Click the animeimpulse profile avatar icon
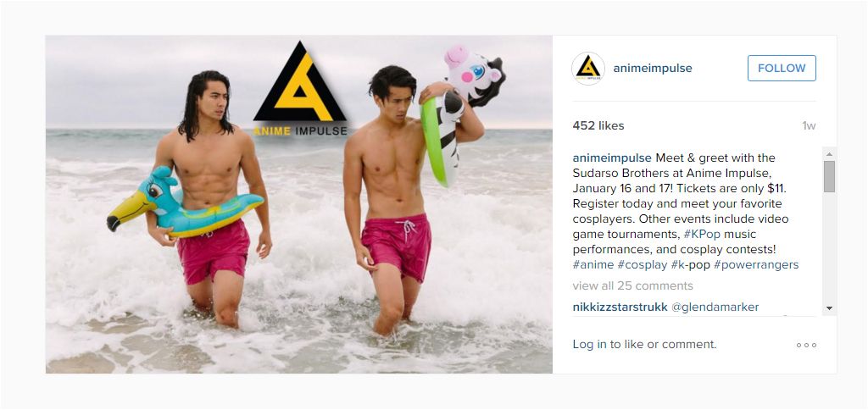The height and width of the screenshot is (410, 868). tap(588, 69)
